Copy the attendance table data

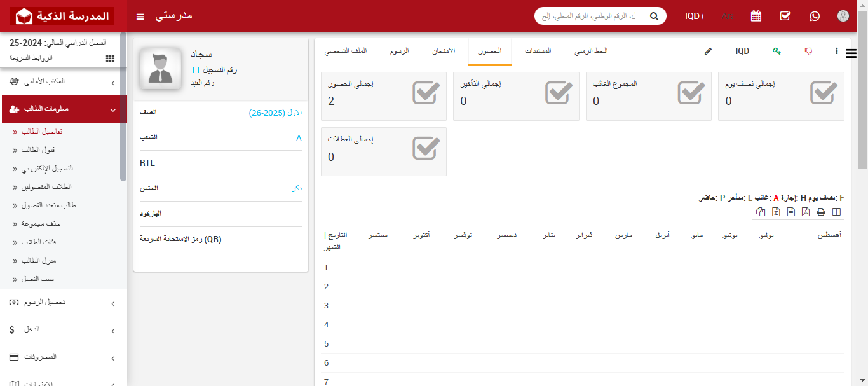(761, 212)
